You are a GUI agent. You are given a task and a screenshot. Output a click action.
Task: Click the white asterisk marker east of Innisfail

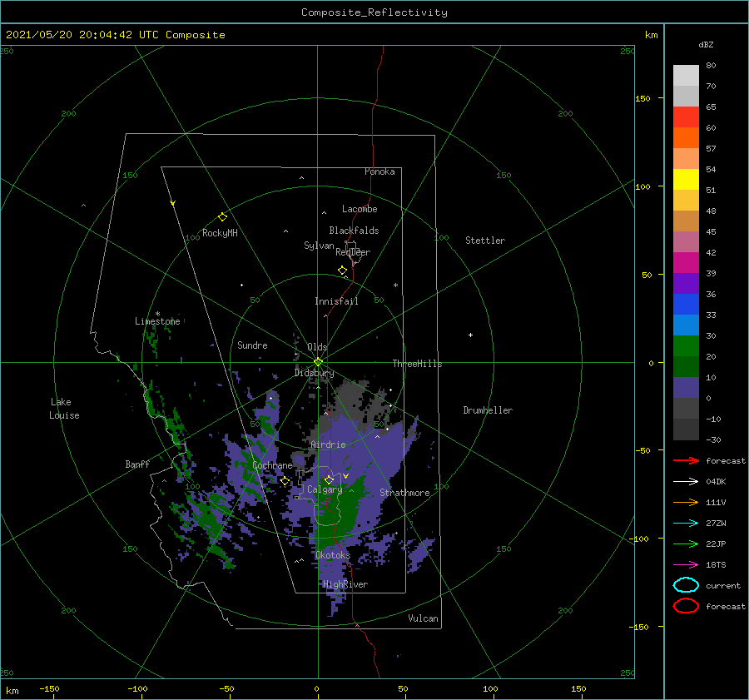[395, 285]
